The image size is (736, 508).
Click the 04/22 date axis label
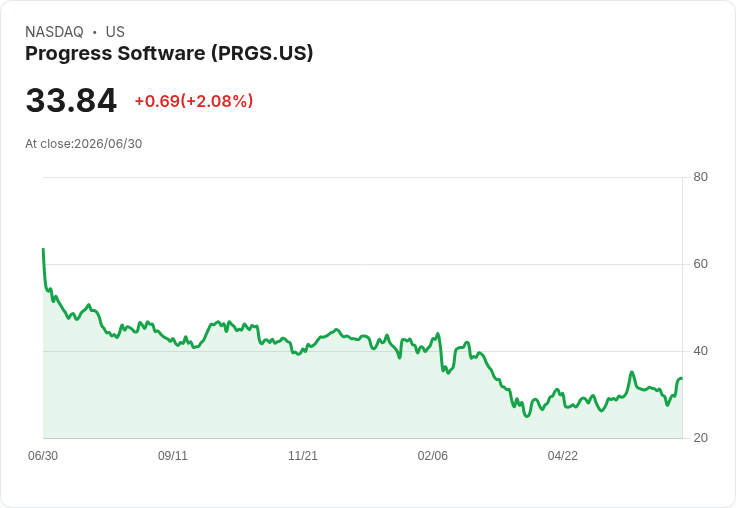point(563,456)
